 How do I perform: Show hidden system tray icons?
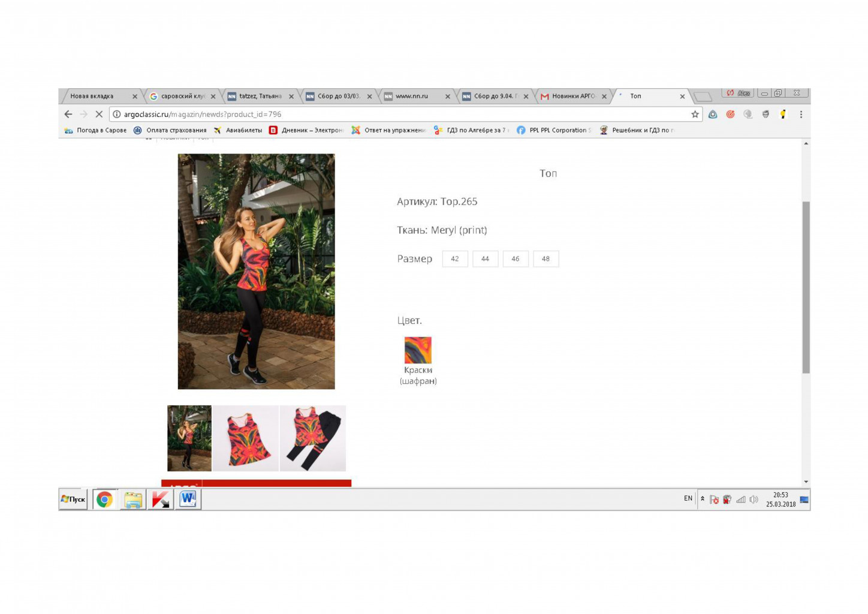coord(703,499)
